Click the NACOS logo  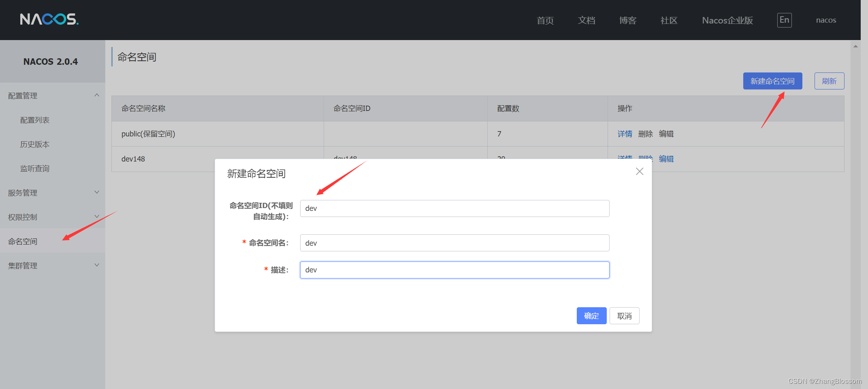click(49, 19)
